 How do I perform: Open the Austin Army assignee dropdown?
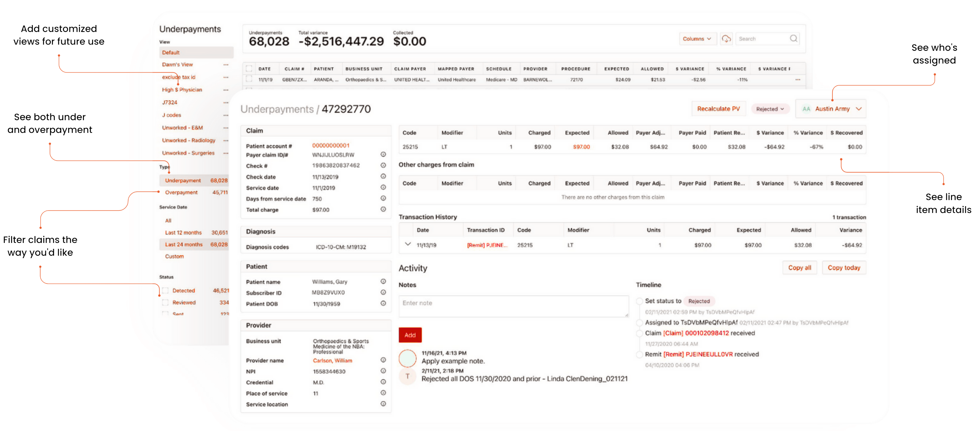831,109
